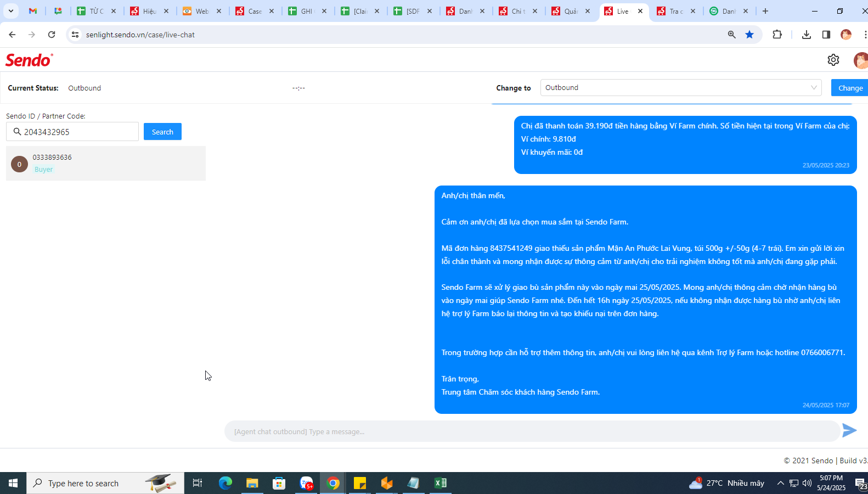Click timestamp 23/05/2025 20:23
868x494 pixels.
[826, 165]
